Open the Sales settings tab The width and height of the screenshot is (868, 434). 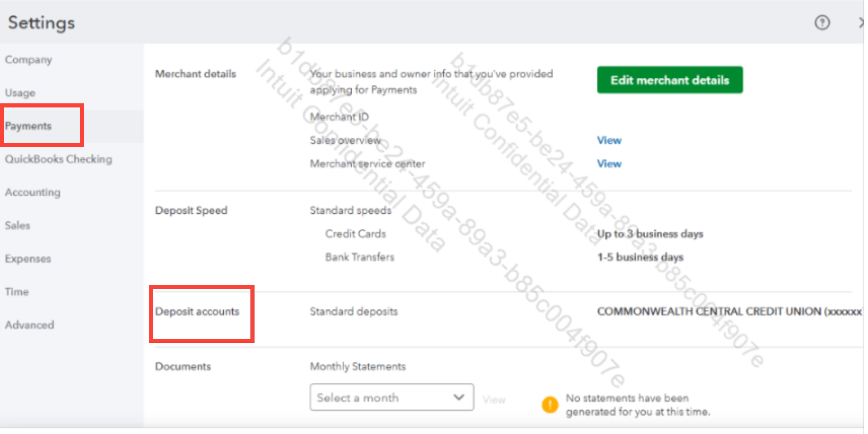click(17, 225)
